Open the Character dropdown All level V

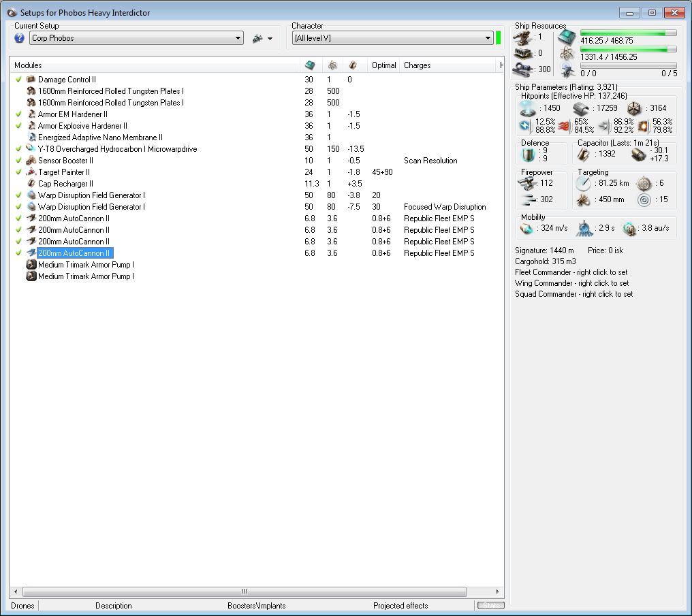pyautogui.click(x=393, y=38)
